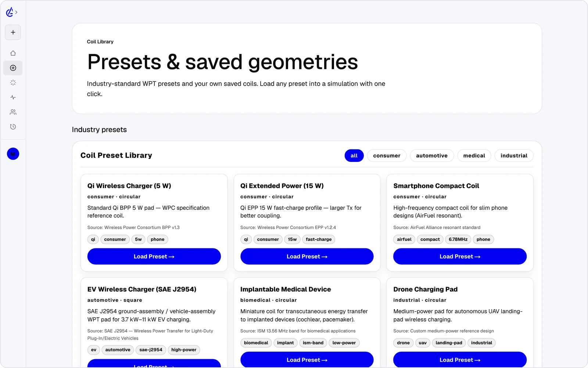The width and height of the screenshot is (588, 368).
Task: Filter presets by consumer
Action: 387,156
